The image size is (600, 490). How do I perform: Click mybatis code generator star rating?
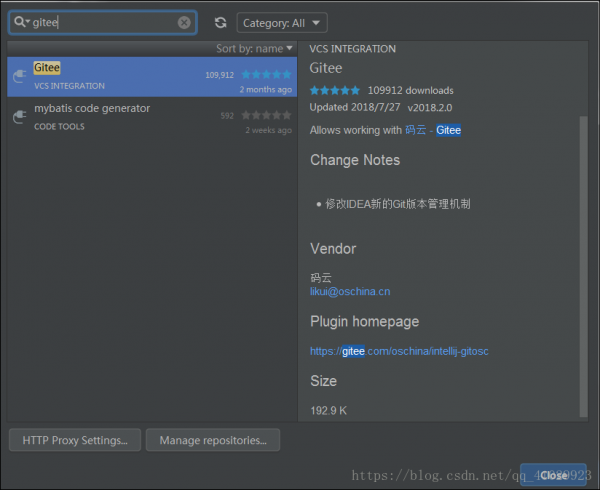click(x=265, y=115)
